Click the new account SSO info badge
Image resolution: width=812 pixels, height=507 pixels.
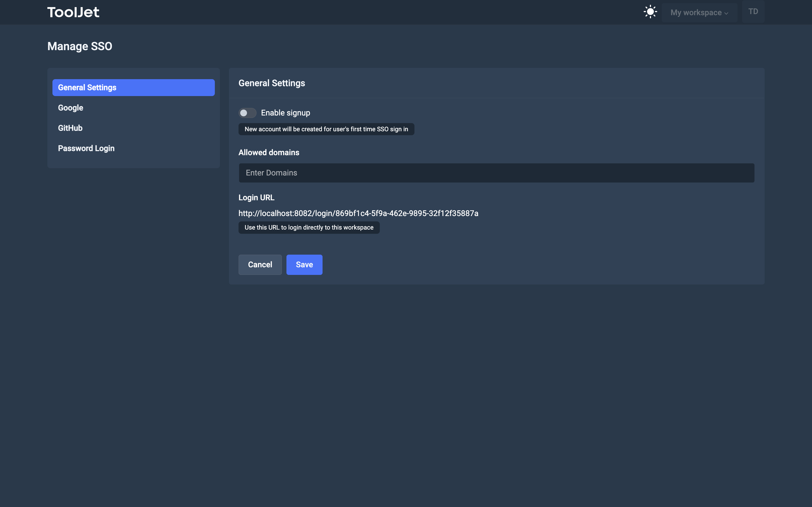point(326,129)
